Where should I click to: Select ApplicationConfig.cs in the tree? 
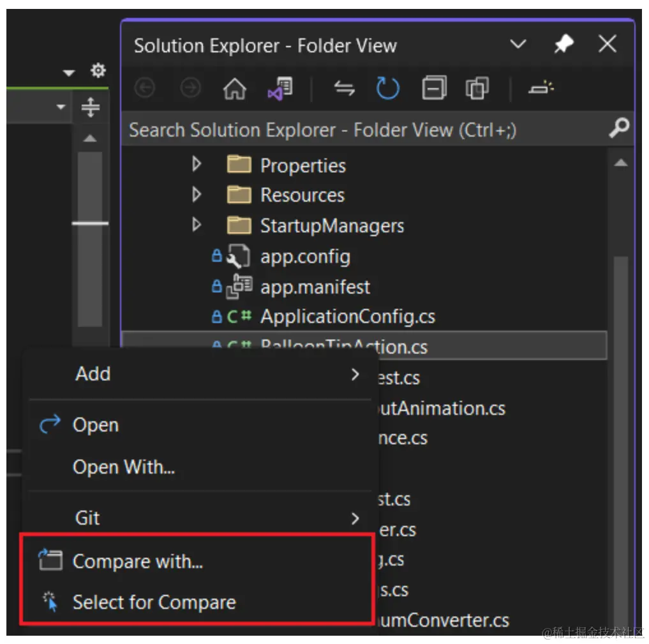[348, 317]
